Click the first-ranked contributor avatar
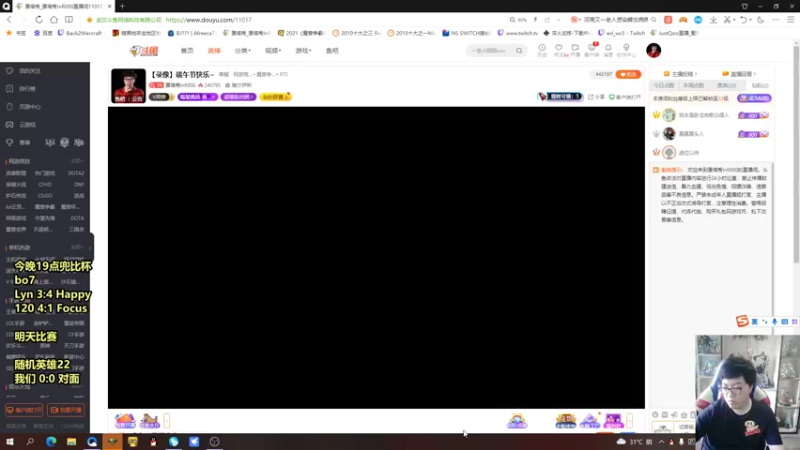Image resolution: width=800 pixels, height=450 pixels. [x=669, y=115]
